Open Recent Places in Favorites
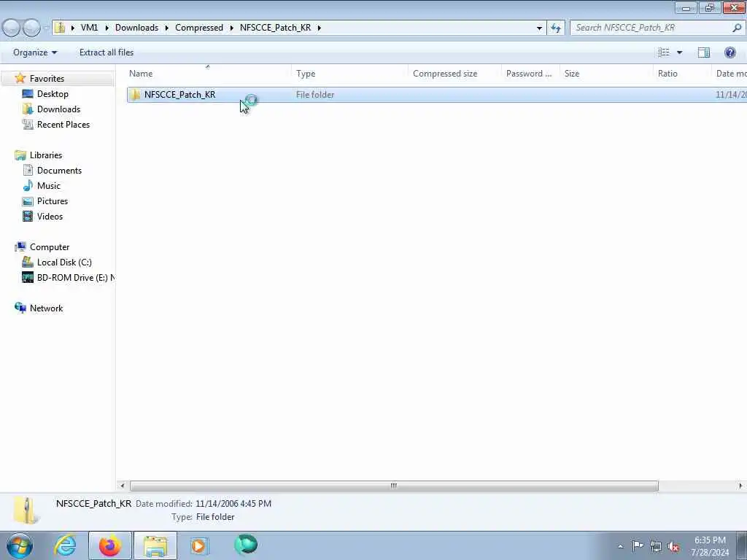 63,124
